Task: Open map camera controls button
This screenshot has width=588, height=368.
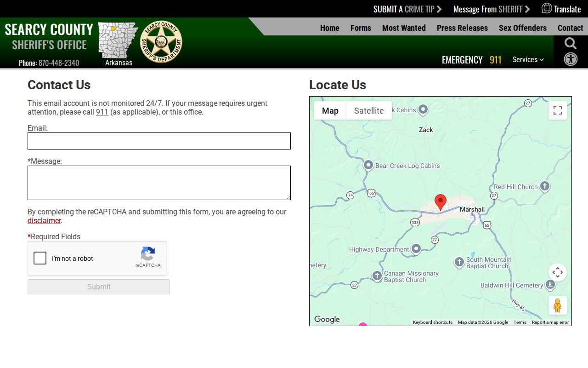Action: [558, 272]
